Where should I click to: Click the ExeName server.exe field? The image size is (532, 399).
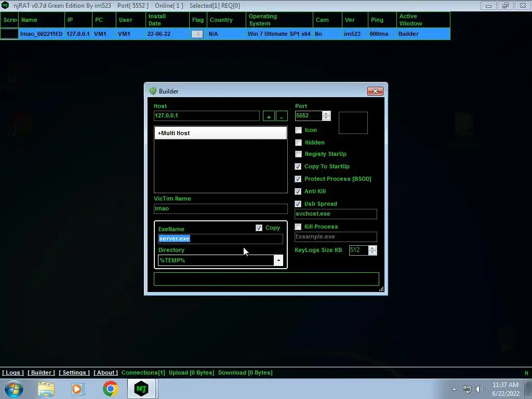(x=220, y=239)
